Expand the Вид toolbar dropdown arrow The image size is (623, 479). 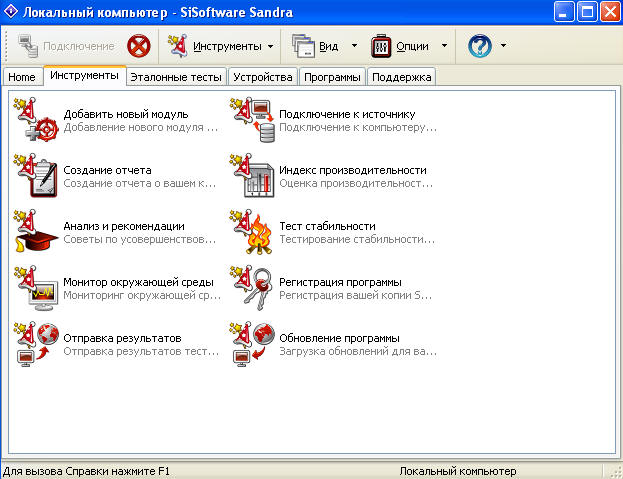tap(354, 46)
